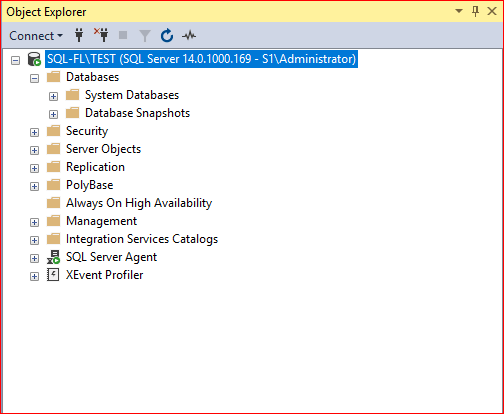504x414 pixels.
Task: Expand the PolyBase node
Action: pyautogui.click(x=34, y=186)
